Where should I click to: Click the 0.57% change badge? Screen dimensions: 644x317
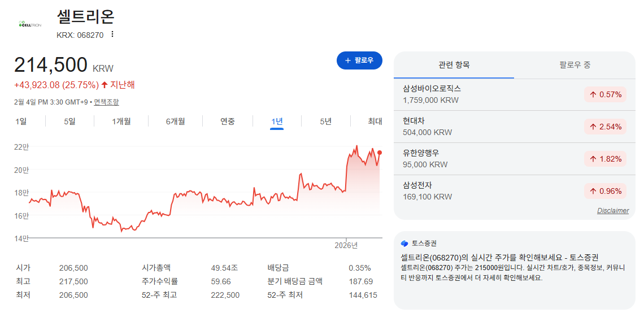(x=606, y=94)
